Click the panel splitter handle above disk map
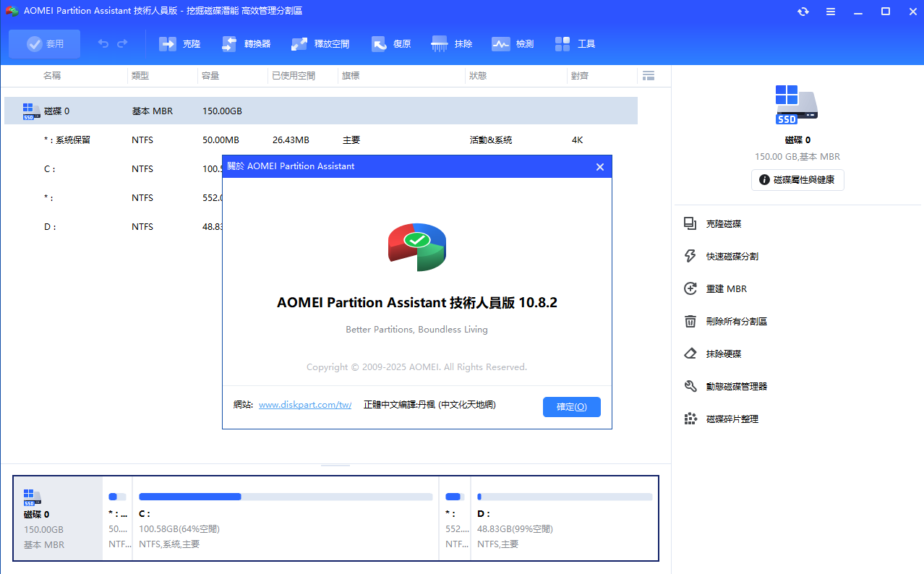 click(335, 466)
